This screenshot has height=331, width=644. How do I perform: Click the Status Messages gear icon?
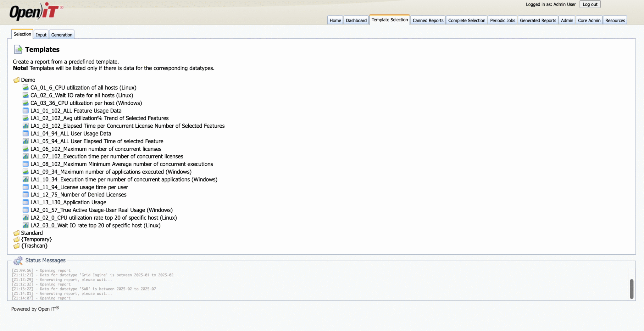point(18,261)
